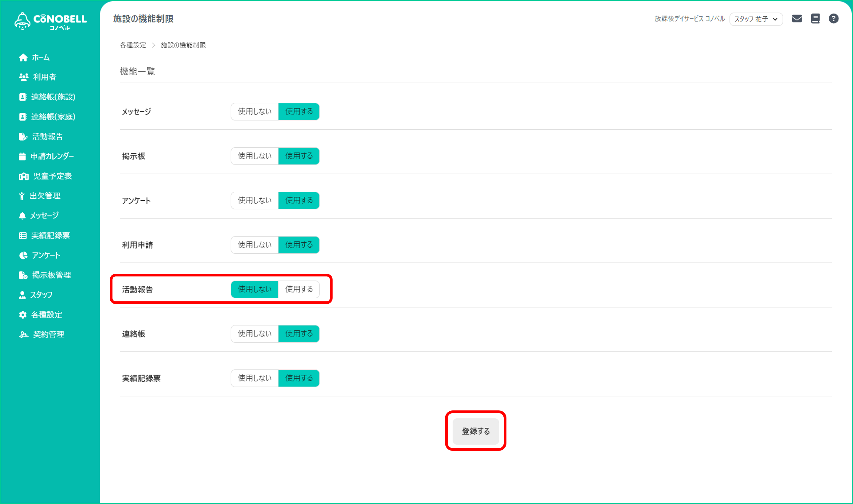
Task: Click the 実績記録票 row label in list
Action: tap(141, 378)
